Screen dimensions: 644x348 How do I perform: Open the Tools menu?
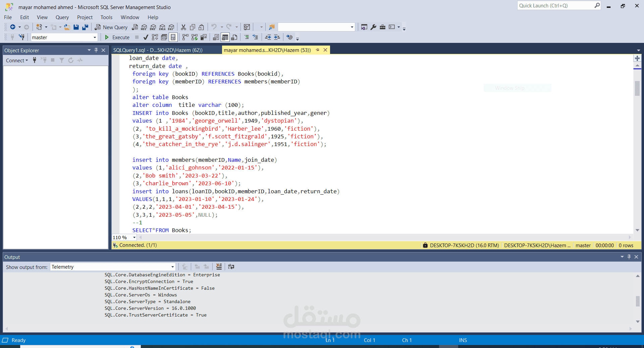tap(106, 17)
